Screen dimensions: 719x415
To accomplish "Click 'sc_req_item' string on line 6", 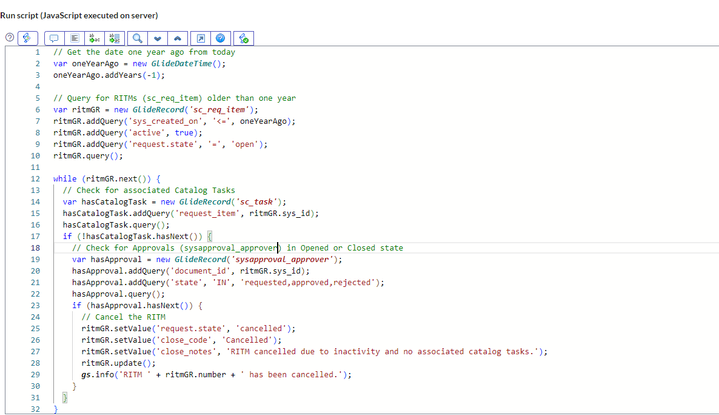I will pos(219,110).
